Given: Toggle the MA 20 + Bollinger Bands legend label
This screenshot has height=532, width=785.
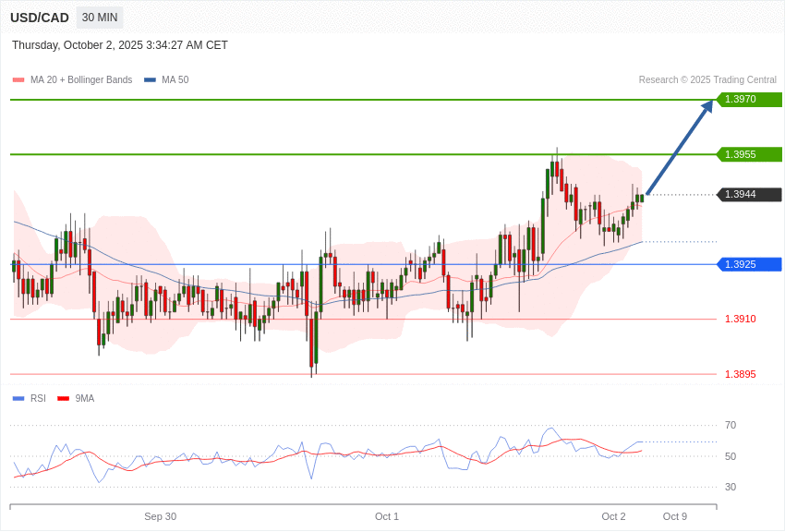Looking at the screenshot, I should [81, 80].
